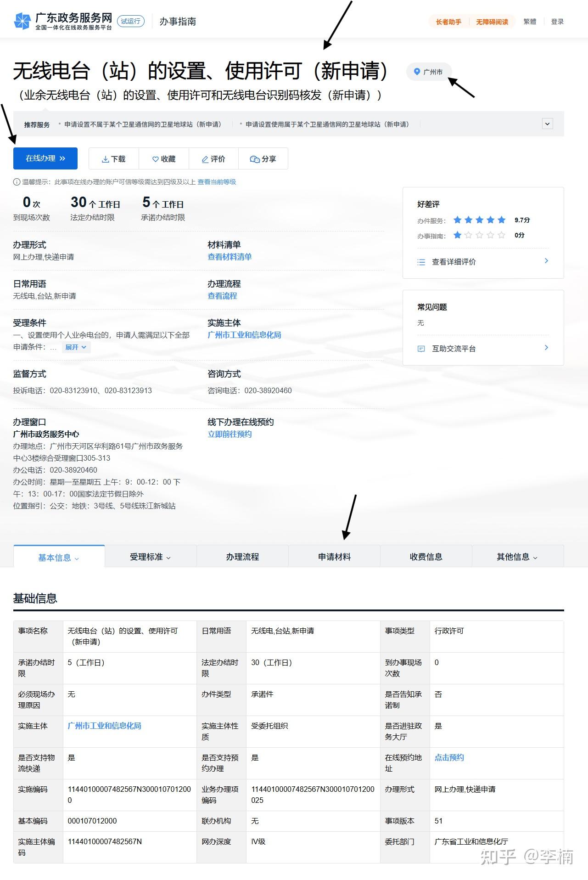Click the 无障碍阅读 button
This screenshot has height=880, width=588.
(x=492, y=22)
